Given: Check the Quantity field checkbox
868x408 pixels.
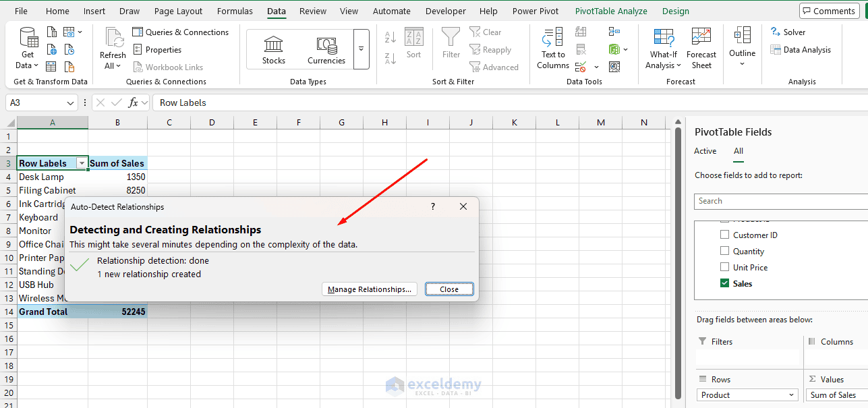Looking at the screenshot, I should (725, 251).
